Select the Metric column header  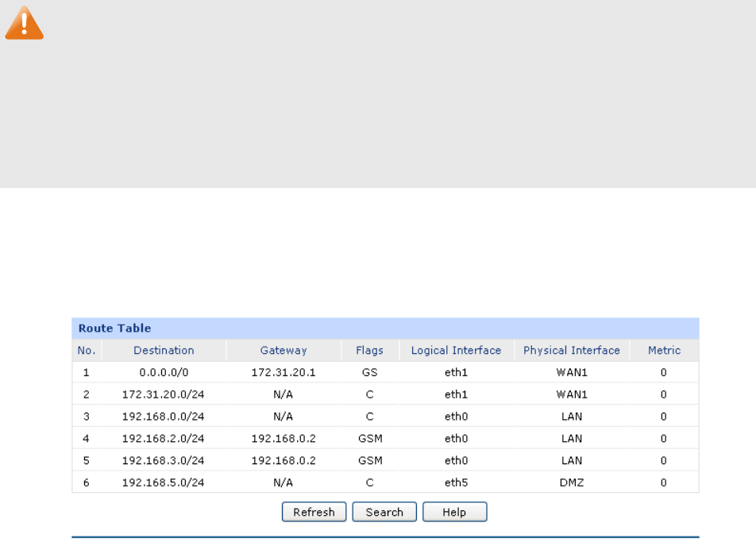coord(665,350)
